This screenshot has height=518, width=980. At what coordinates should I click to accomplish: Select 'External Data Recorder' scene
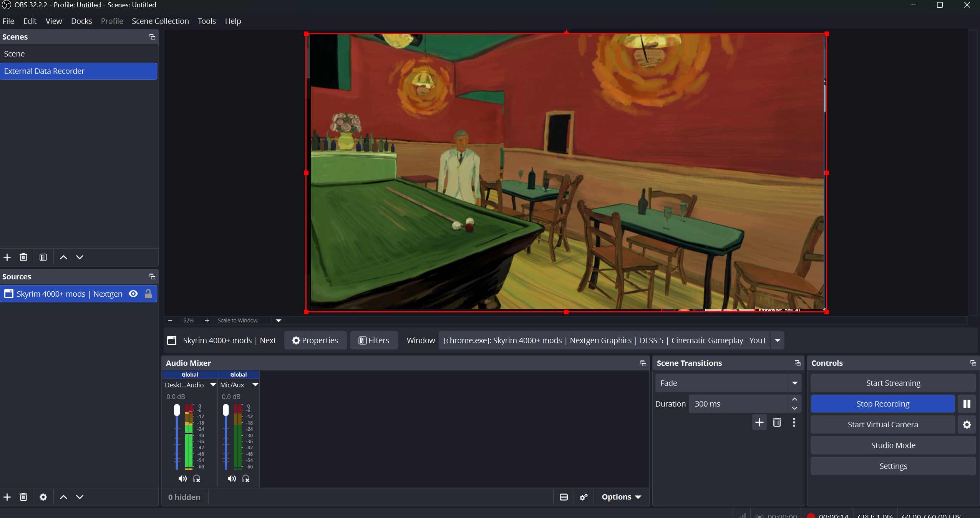[79, 71]
